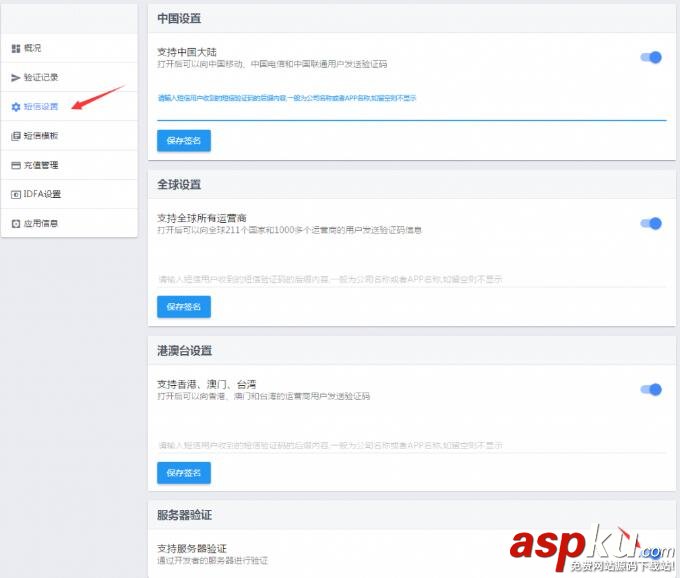This screenshot has height=578, width=680.
Task: Click the 应用信息 icon
Action: pos(16,224)
